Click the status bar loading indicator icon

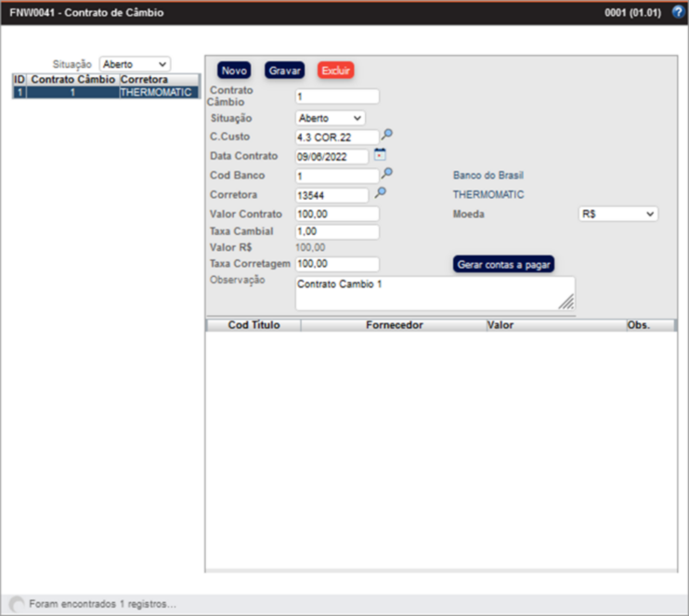[17, 604]
